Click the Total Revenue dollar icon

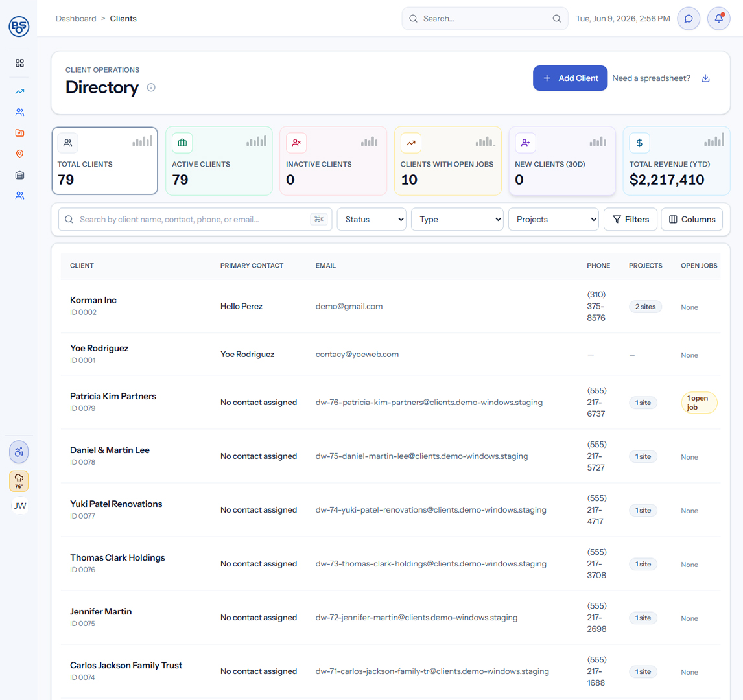coord(639,143)
